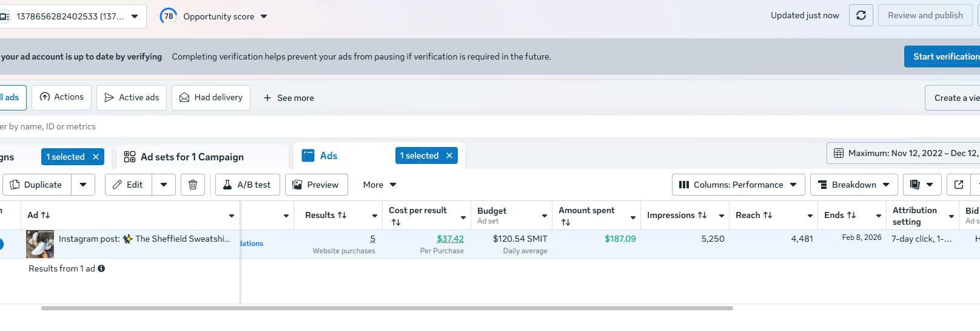Remove the Campaigns 1 selected filter
Screen dimensions: 980x331
(96, 157)
